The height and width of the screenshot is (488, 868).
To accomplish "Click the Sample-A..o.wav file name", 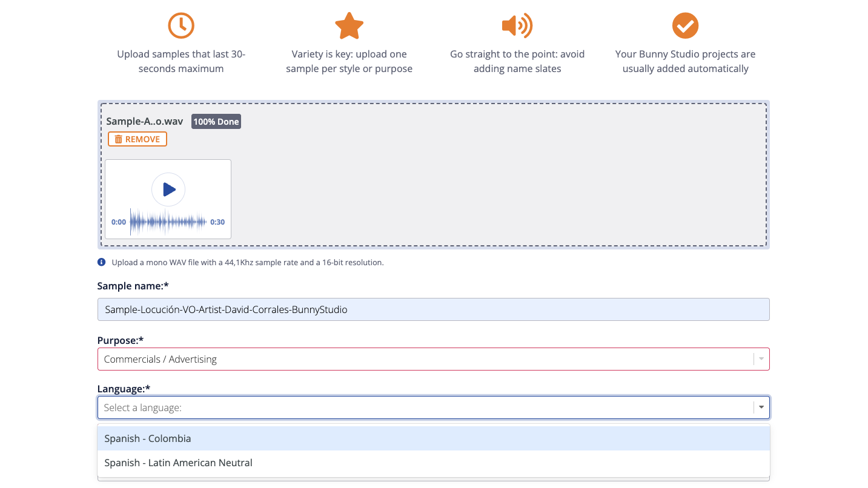I will (x=144, y=122).
